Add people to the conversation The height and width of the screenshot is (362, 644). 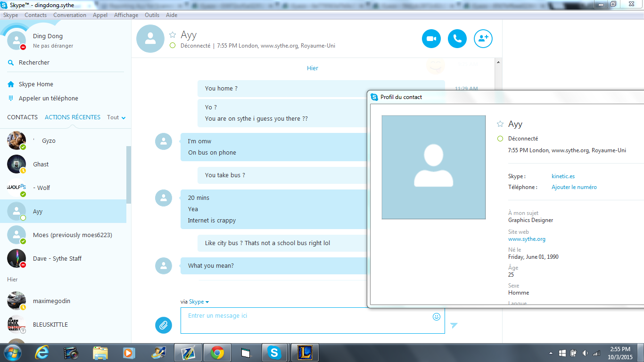click(x=483, y=39)
